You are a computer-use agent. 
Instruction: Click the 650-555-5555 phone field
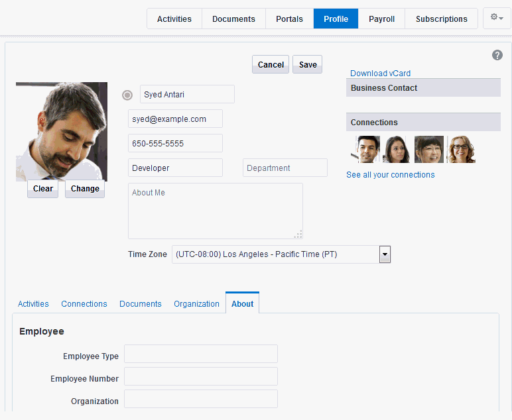tap(175, 143)
